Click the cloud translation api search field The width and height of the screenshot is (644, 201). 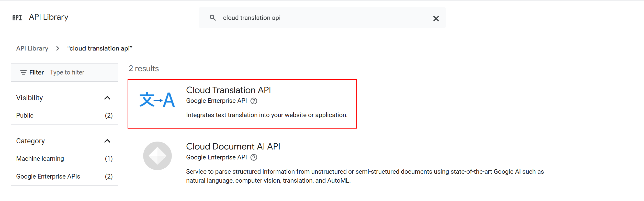tap(322, 18)
